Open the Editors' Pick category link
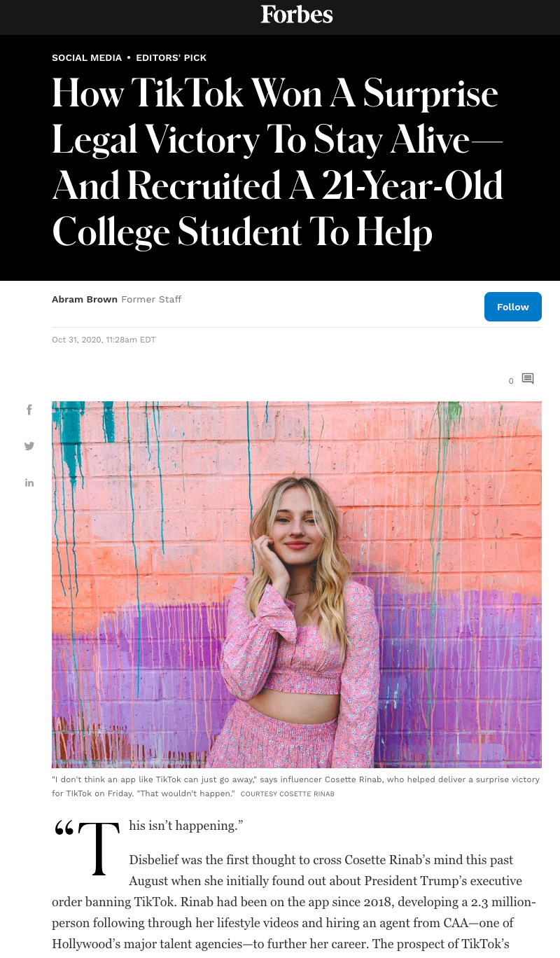This screenshot has height=958, width=560. [x=171, y=58]
